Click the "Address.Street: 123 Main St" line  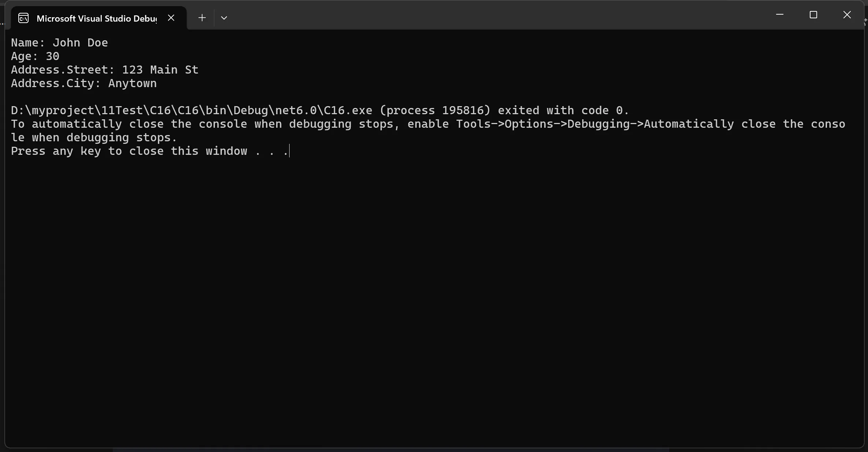point(105,70)
